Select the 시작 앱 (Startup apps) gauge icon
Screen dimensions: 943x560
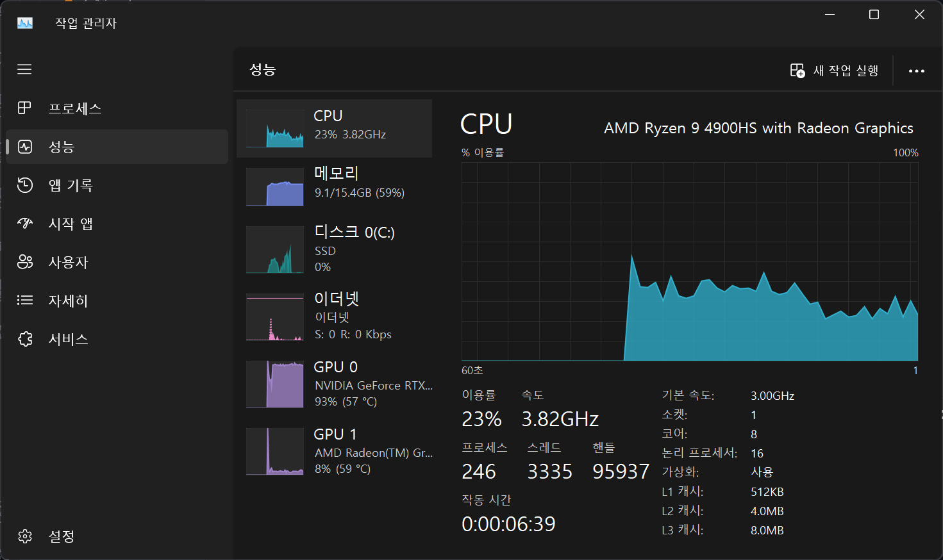coord(24,224)
